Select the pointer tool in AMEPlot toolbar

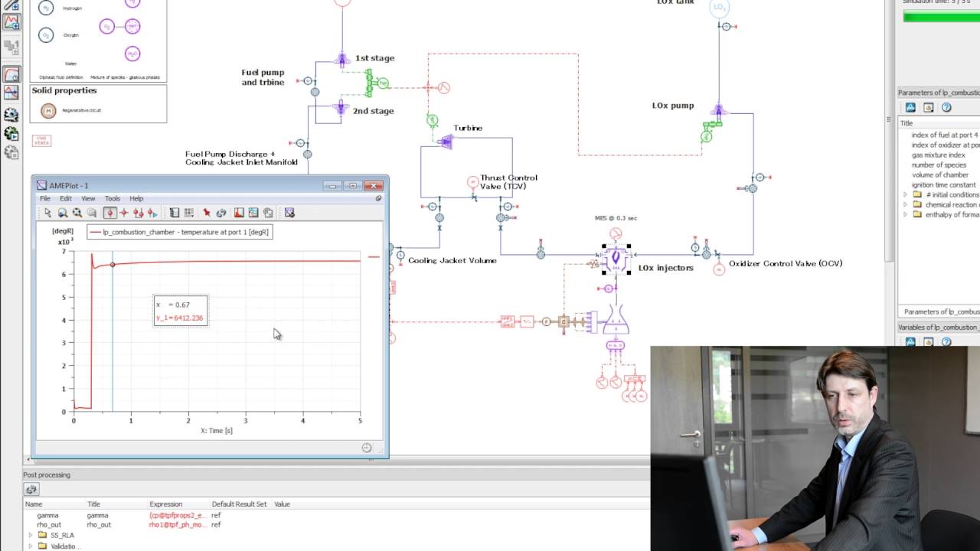coord(47,213)
